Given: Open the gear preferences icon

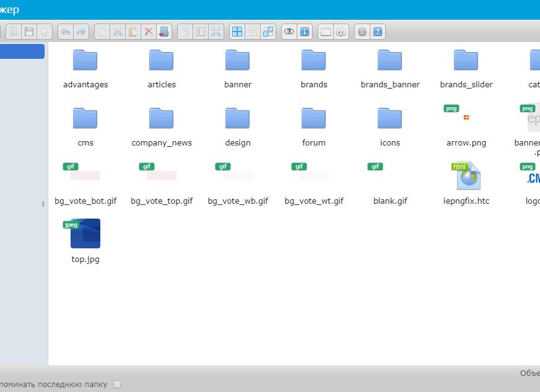Looking at the screenshot, I should [362, 32].
